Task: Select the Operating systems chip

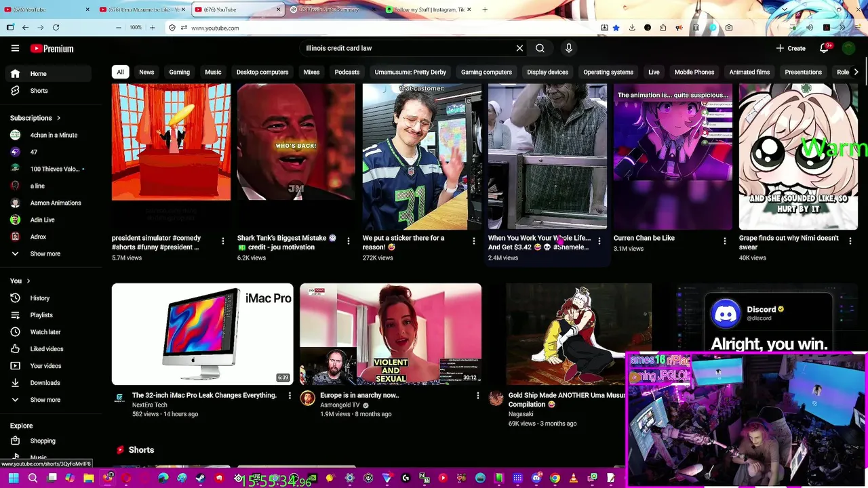Action: click(x=608, y=72)
